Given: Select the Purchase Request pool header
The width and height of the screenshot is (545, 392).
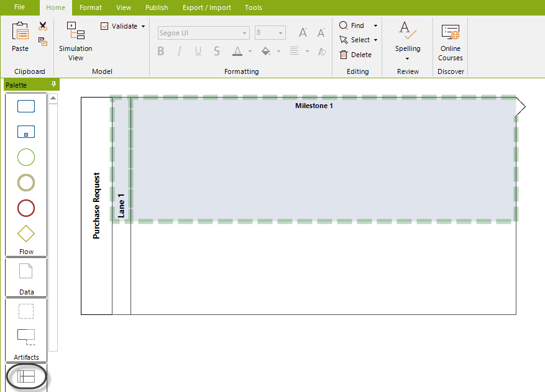Looking at the screenshot, I should click(x=96, y=206).
